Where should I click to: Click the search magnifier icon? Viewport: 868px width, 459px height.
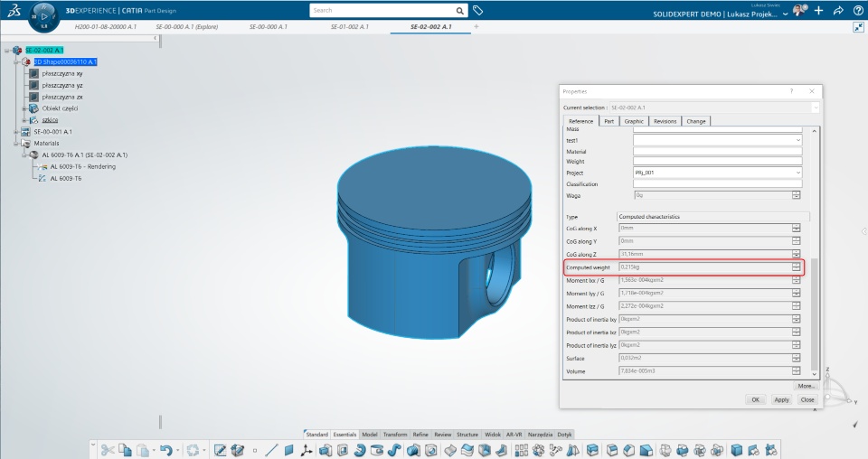point(459,11)
